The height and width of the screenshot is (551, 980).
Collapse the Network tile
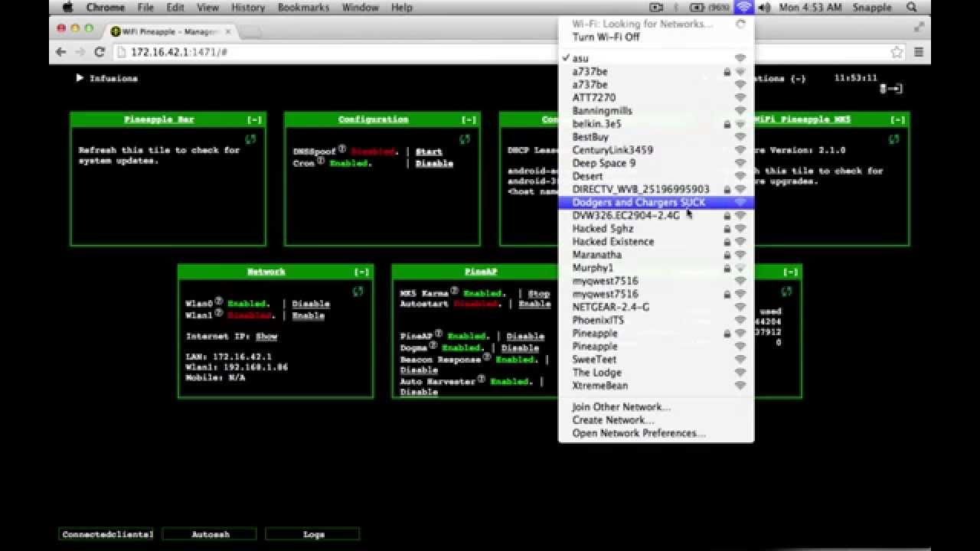[361, 272]
